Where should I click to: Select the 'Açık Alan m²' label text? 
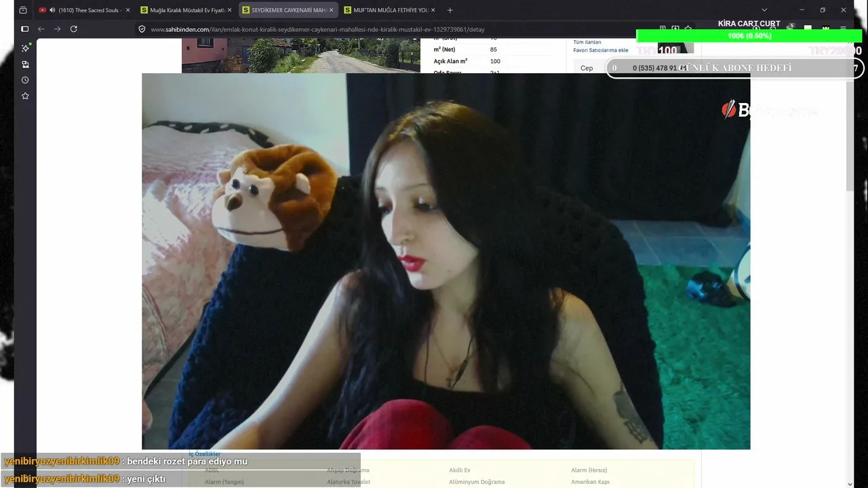tap(450, 62)
